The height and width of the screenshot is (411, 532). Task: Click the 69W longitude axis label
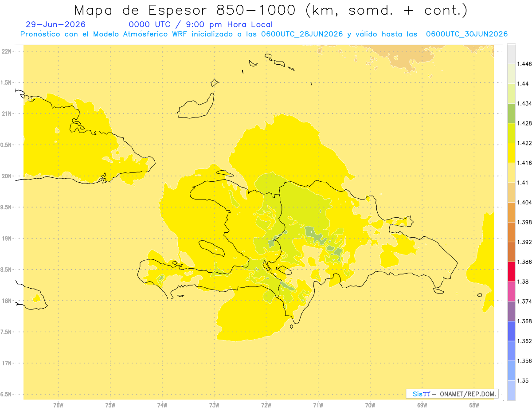click(422, 405)
